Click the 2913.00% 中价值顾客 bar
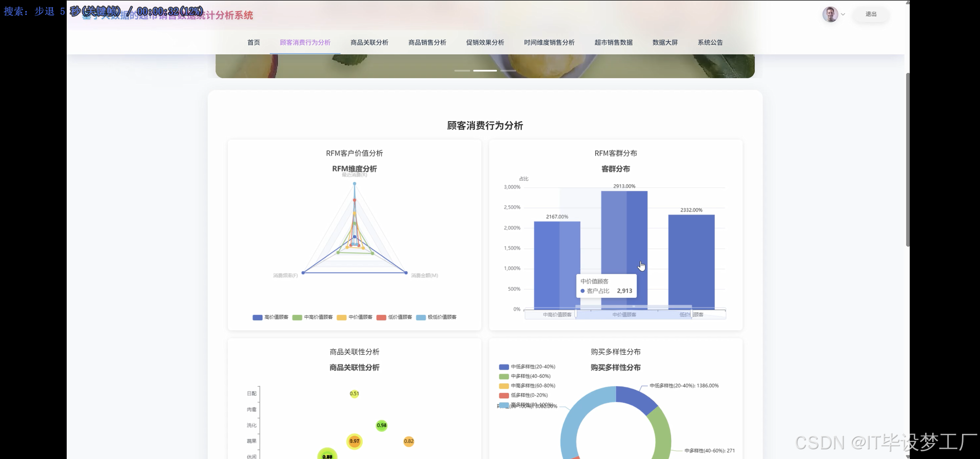This screenshot has width=980, height=459. (624, 250)
